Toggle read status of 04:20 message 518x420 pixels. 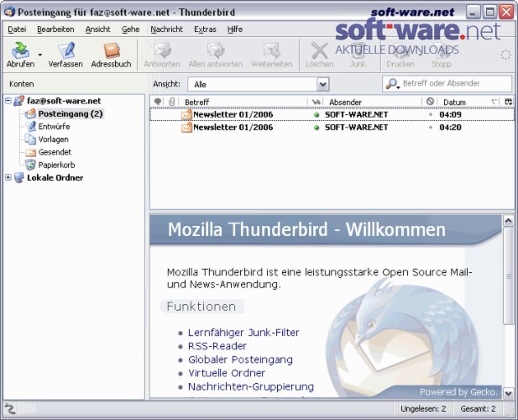pos(317,128)
